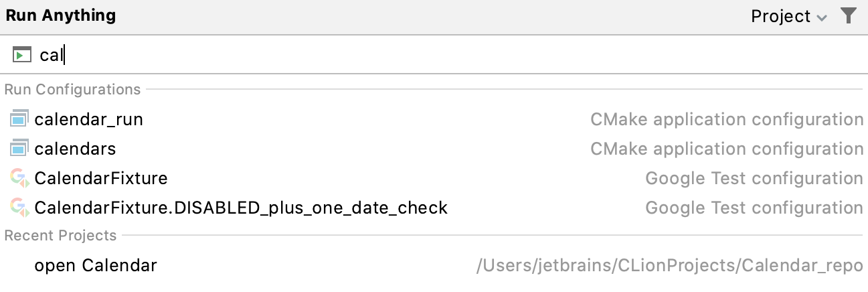Image resolution: width=868 pixels, height=292 pixels.
Task: Click calendar_run's CMake application configuration label
Action: (x=727, y=120)
